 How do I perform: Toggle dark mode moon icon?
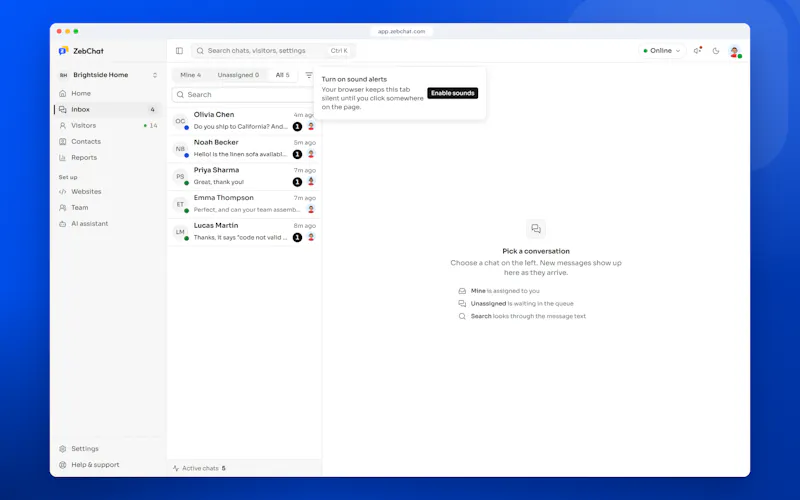pos(716,51)
